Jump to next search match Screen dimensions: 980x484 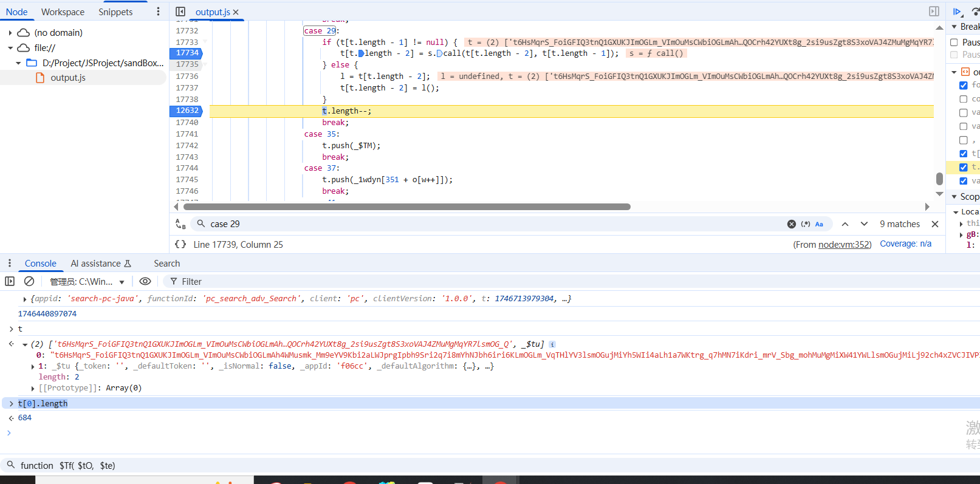(864, 224)
